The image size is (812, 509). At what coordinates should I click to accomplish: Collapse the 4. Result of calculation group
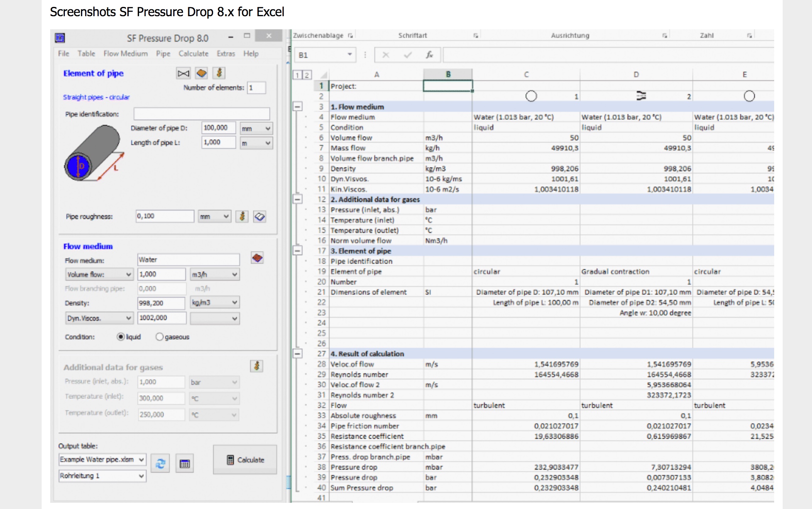[x=297, y=353]
